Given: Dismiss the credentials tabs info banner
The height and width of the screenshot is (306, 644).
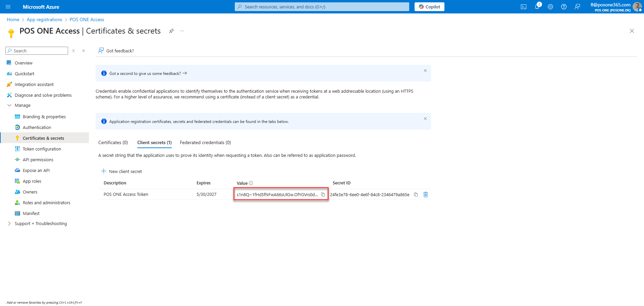Looking at the screenshot, I should [x=425, y=119].
